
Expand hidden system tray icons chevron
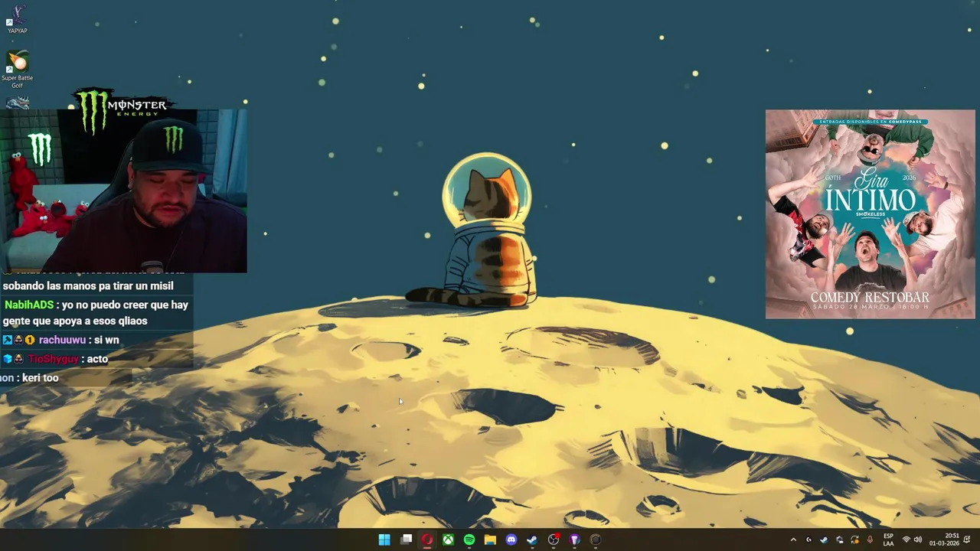(x=793, y=540)
